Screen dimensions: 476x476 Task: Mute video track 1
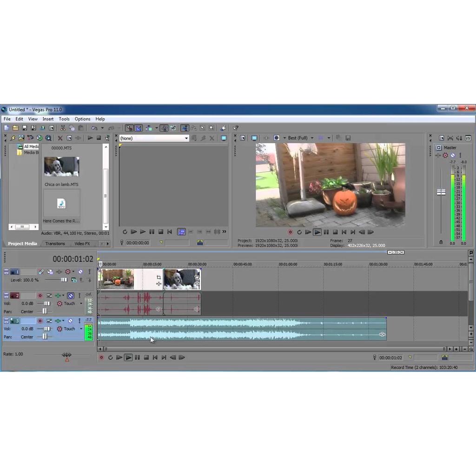pyautogui.click(x=80, y=271)
